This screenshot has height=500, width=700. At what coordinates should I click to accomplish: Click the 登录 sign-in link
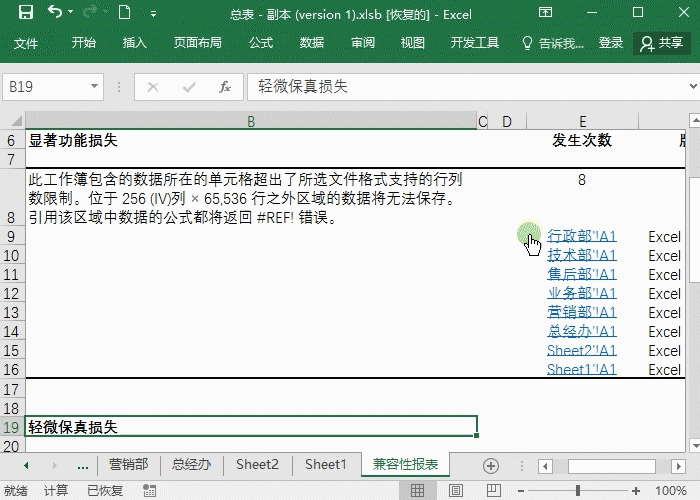[x=611, y=43]
